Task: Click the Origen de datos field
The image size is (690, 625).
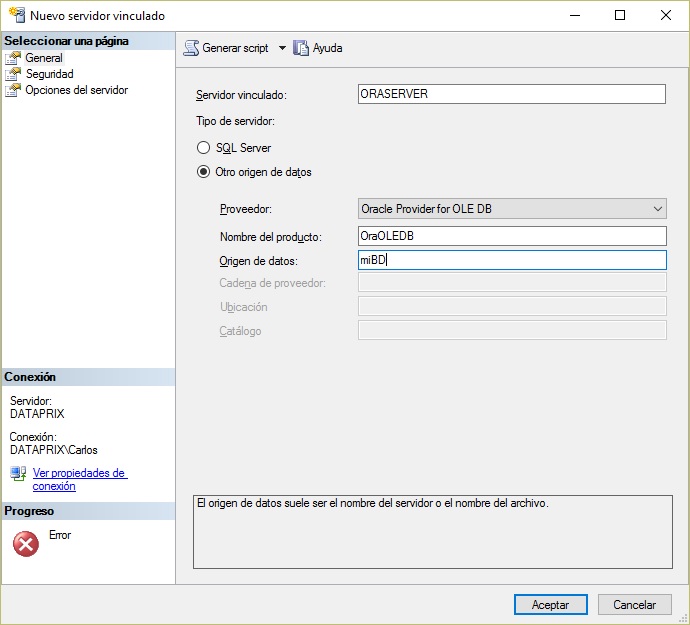Action: tap(512, 260)
